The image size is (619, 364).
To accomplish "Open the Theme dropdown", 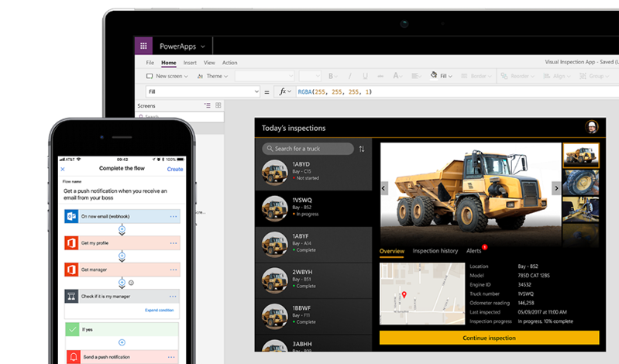I will (212, 76).
